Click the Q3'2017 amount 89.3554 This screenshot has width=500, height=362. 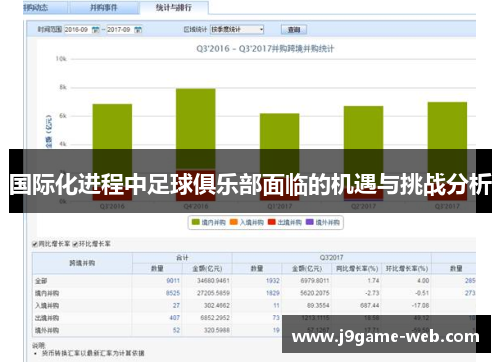point(318,306)
